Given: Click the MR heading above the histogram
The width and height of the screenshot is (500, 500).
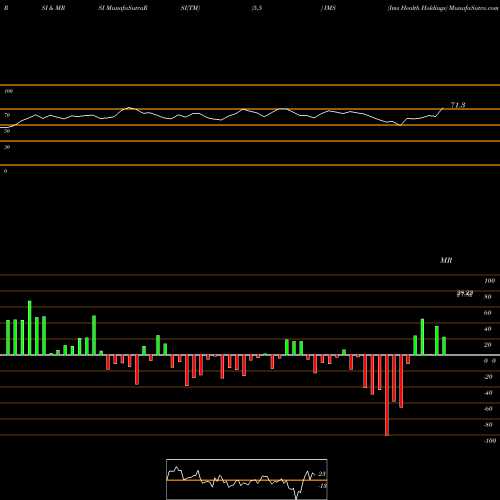Looking at the screenshot, I should (446, 260).
